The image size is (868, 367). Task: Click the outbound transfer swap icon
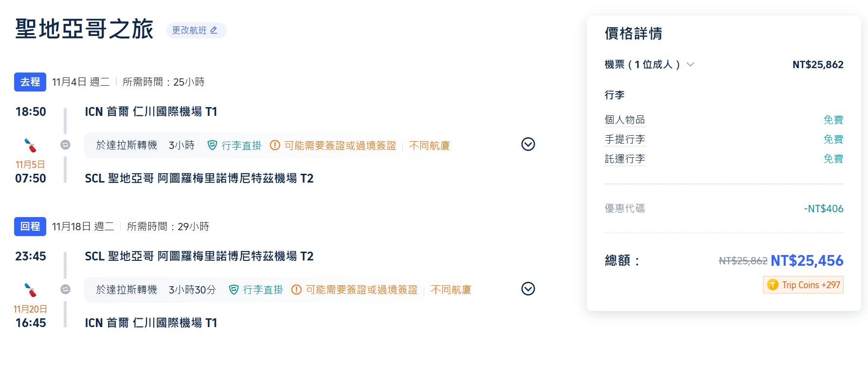pyautogui.click(x=65, y=145)
